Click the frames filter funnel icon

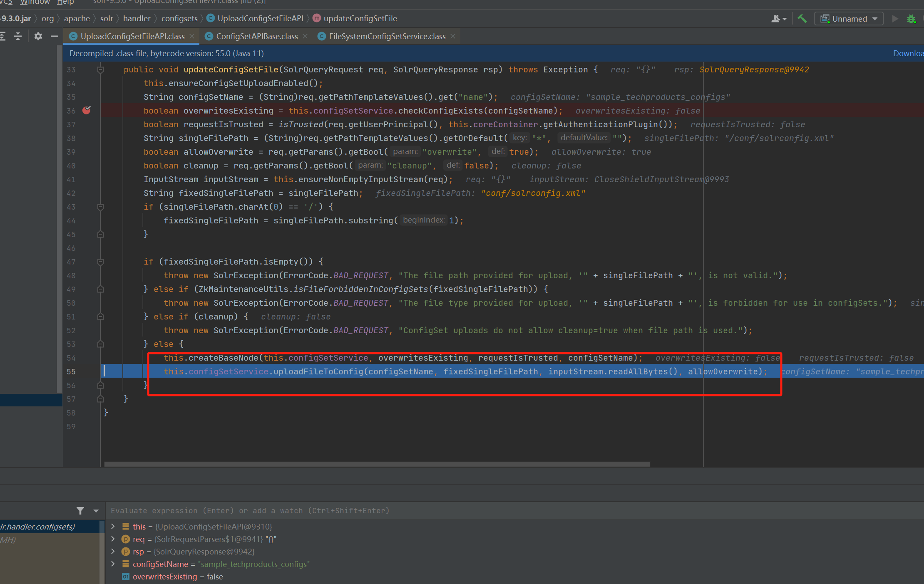click(80, 511)
